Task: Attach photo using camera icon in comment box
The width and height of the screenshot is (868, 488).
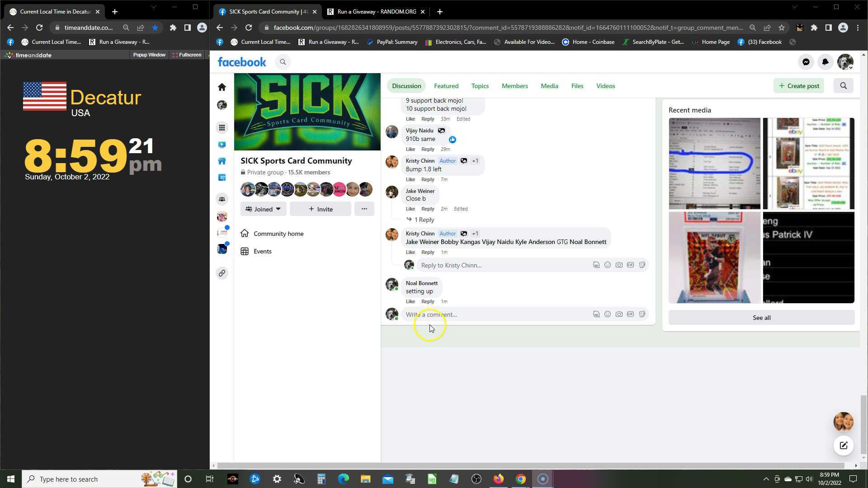Action: (x=619, y=314)
